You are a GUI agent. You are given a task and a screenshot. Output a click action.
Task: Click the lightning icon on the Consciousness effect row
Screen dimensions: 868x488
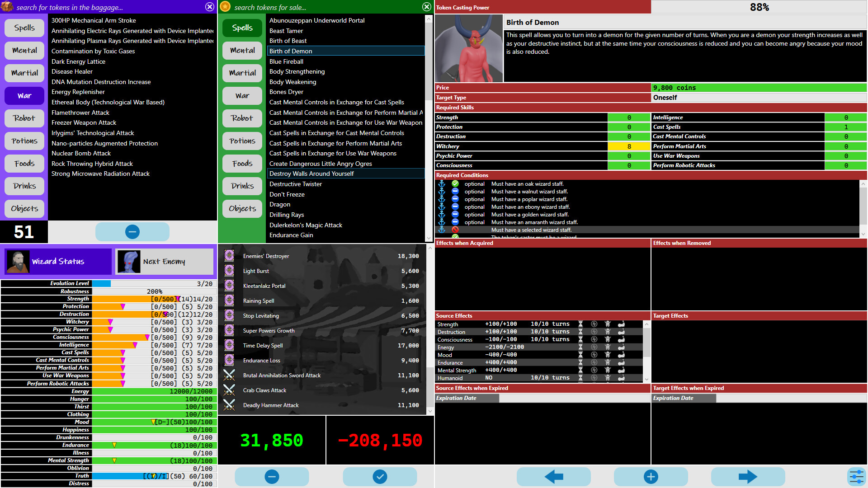594,339
